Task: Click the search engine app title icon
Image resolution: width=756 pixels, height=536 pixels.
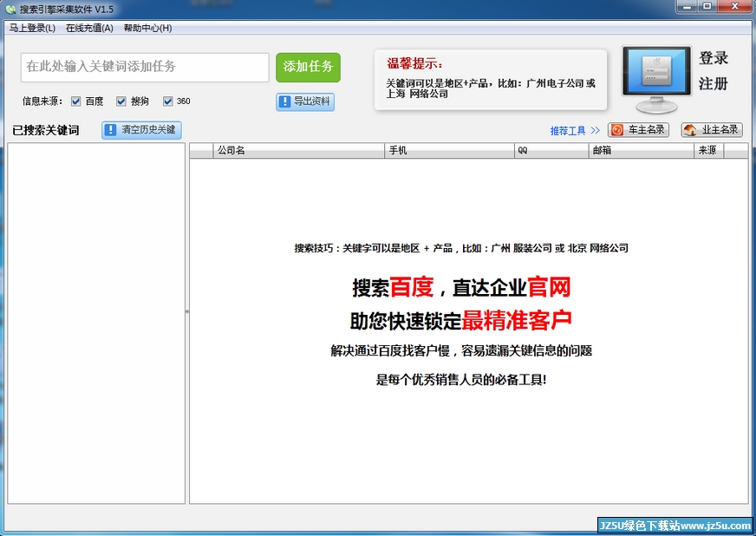Action: coord(10,10)
